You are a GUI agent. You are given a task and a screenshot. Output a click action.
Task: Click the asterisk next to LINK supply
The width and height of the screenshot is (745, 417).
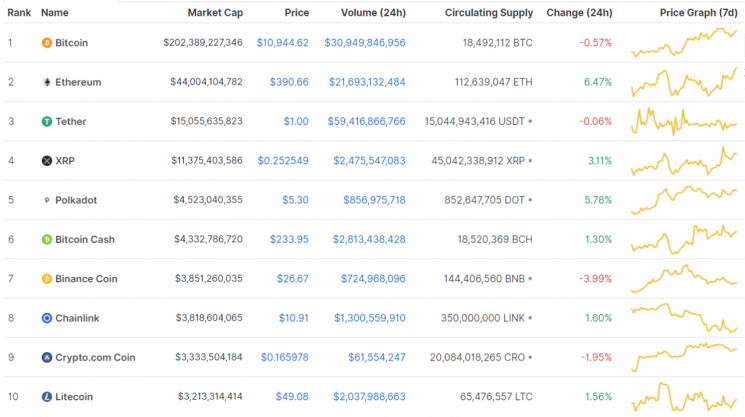click(x=530, y=318)
